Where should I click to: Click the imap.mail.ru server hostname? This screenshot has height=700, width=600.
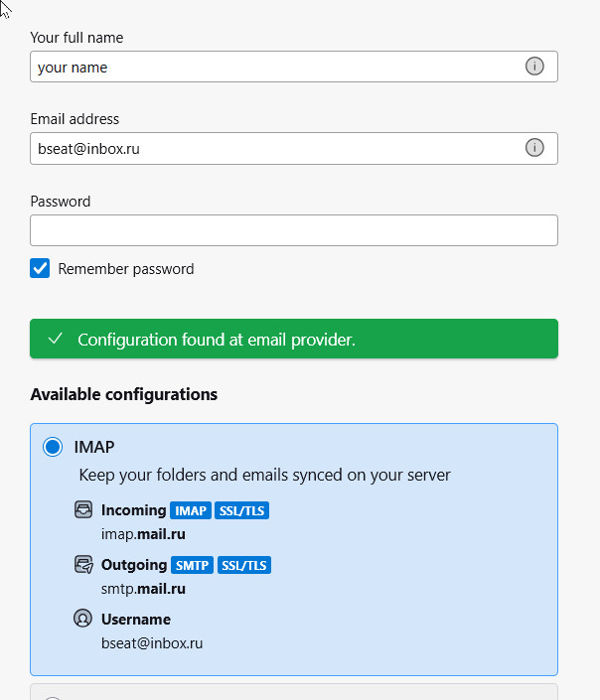coord(143,534)
